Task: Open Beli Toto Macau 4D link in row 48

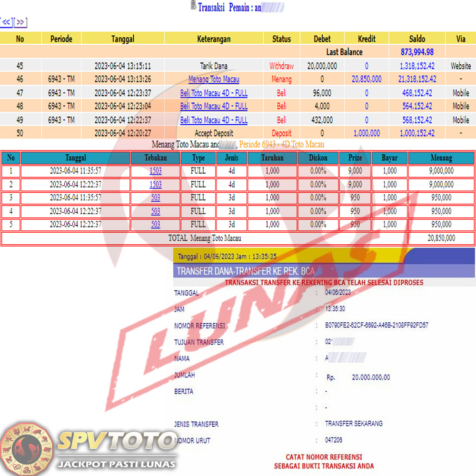Action: [x=214, y=106]
